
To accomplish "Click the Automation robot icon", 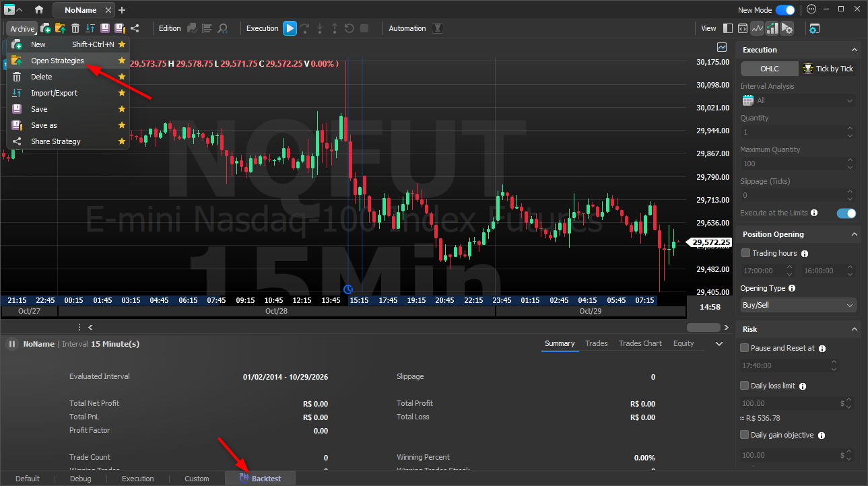I will coord(438,28).
